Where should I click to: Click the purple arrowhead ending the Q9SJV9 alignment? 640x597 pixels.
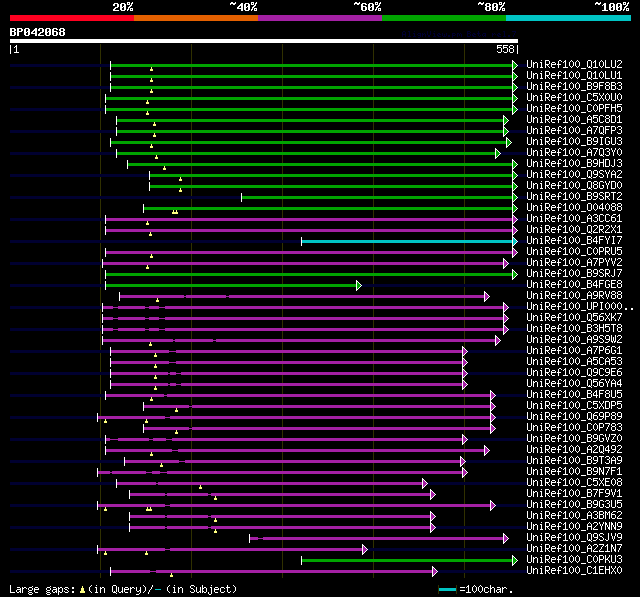[x=506, y=539]
